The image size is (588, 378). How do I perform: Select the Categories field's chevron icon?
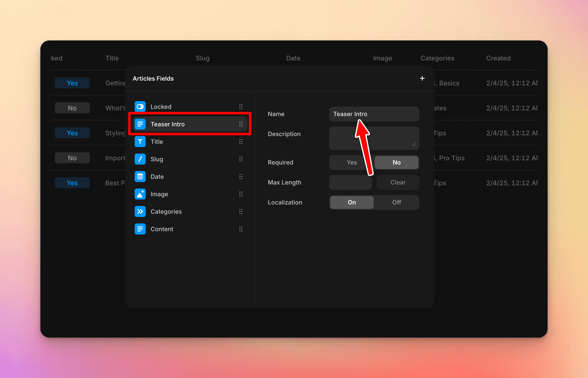[x=140, y=211]
